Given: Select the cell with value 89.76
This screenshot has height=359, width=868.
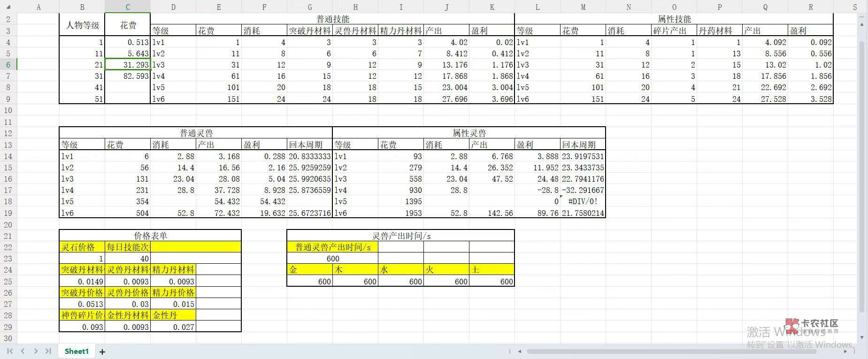Looking at the screenshot, I should [x=538, y=213].
